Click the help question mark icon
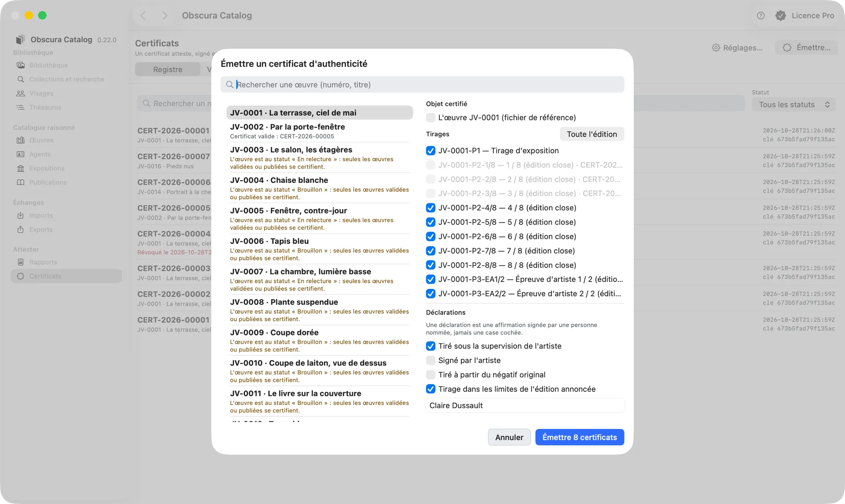Screen dimensions: 845x504 point(760,16)
